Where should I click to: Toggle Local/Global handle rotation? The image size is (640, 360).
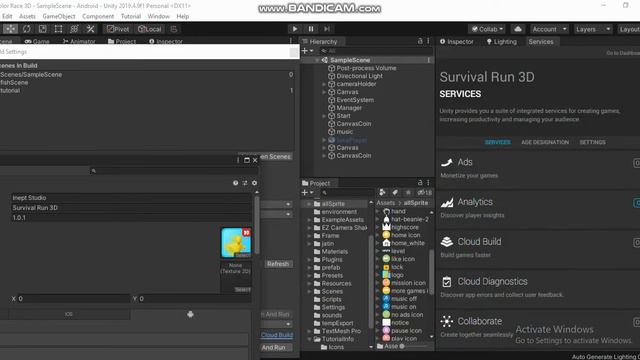coord(150,29)
